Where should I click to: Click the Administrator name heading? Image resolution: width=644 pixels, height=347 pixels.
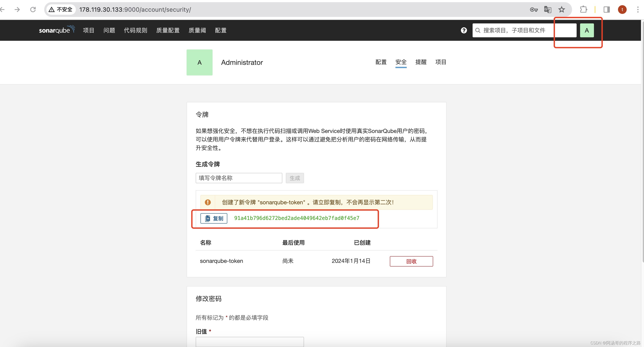pyautogui.click(x=242, y=62)
